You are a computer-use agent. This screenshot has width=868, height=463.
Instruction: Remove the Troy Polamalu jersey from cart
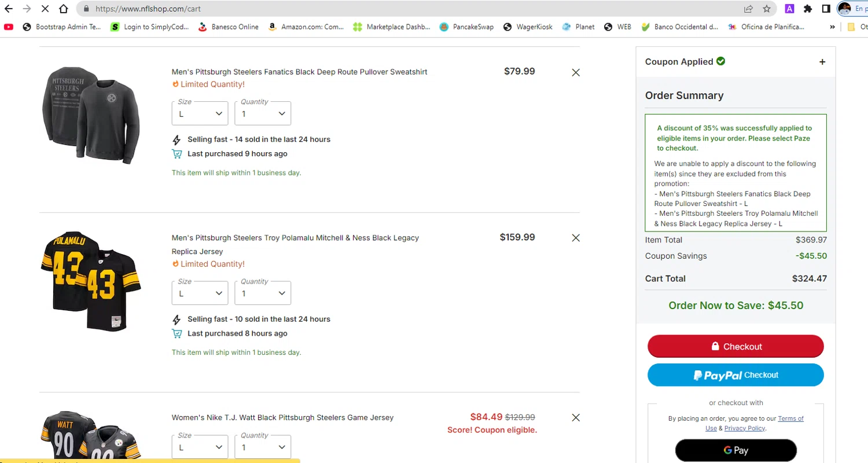(576, 238)
